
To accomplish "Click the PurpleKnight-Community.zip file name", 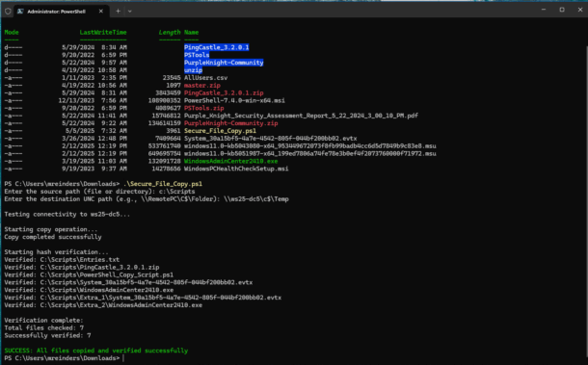I will pyautogui.click(x=230, y=123).
